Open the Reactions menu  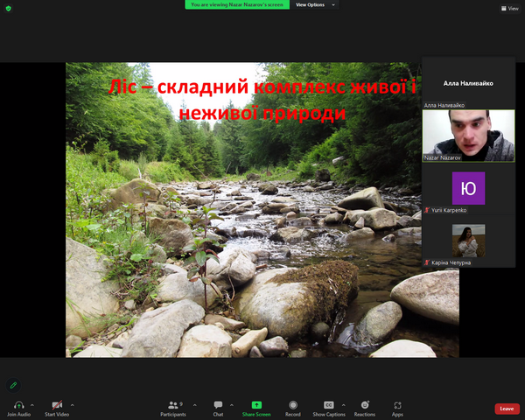(364, 405)
